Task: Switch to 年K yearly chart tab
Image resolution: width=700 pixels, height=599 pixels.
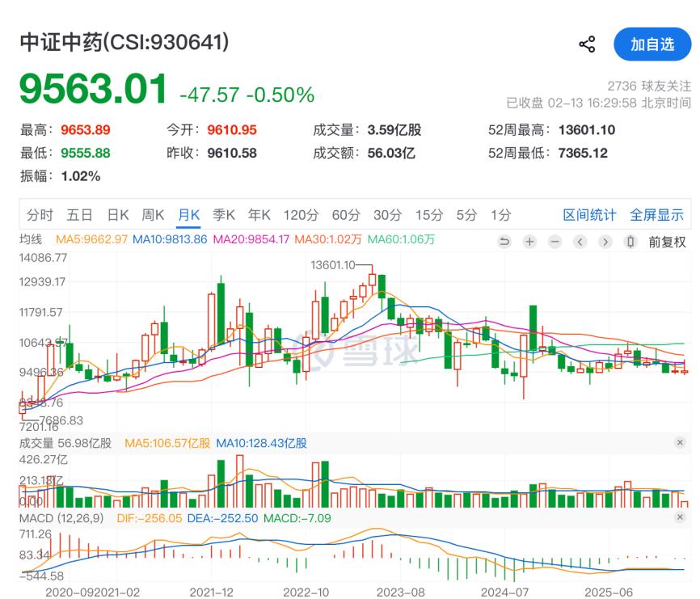Action: click(259, 215)
